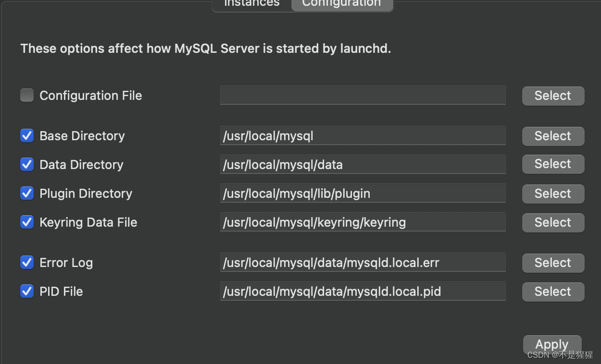Enable the Configuration File checkbox
Viewport: 601px width, 364px height.
[27, 95]
